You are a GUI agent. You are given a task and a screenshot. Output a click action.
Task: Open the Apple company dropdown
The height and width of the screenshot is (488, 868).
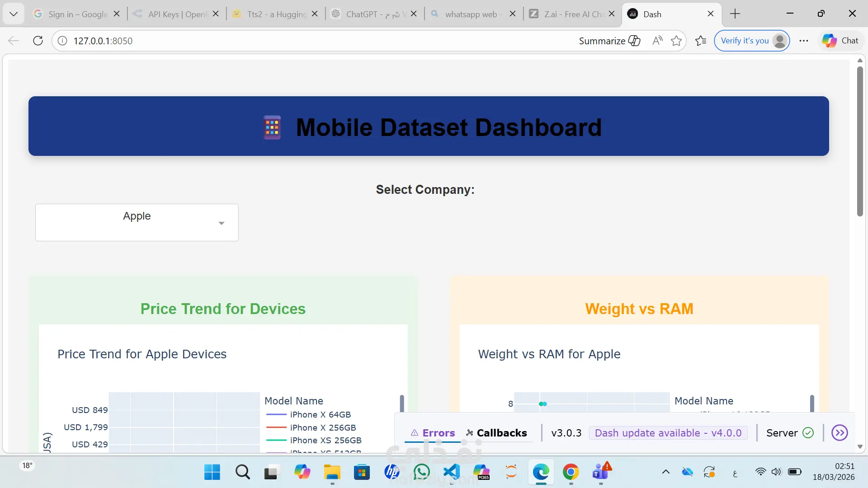coord(137,222)
